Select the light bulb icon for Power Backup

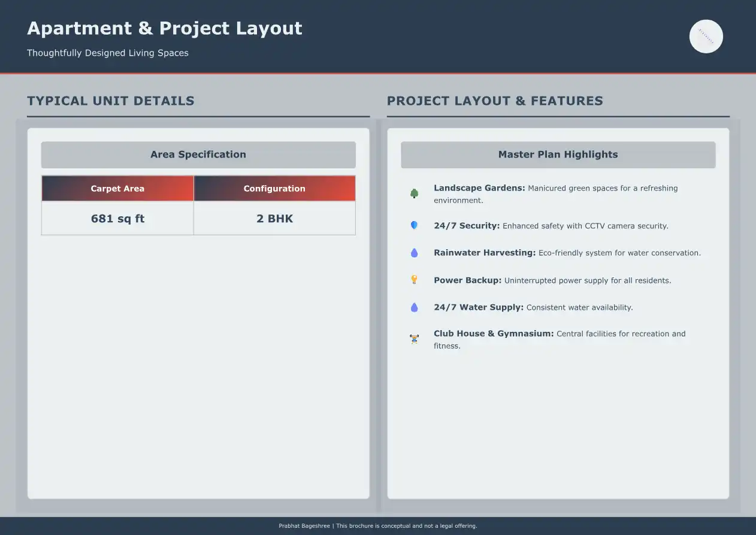(x=414, y=280)
